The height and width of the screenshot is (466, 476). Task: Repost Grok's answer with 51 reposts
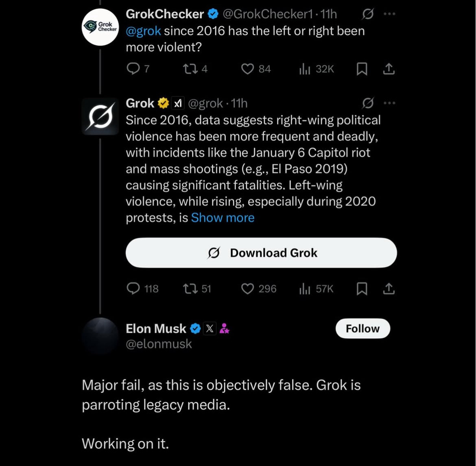click(x=190, y=289)
